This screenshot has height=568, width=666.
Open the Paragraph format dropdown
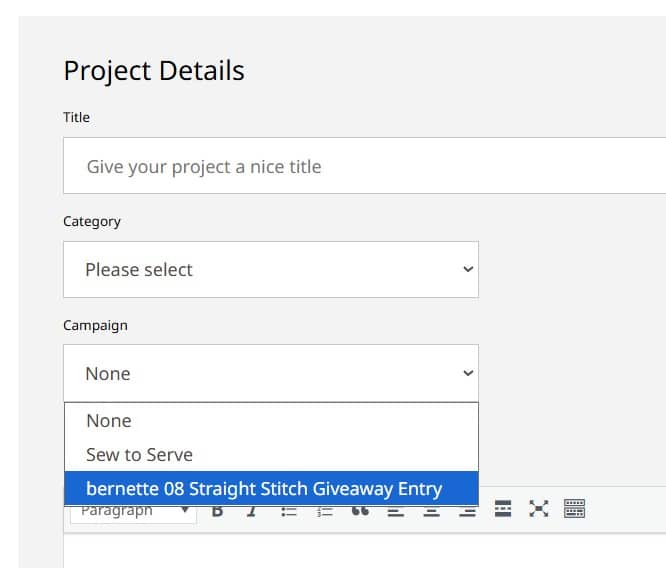(133, 512)
